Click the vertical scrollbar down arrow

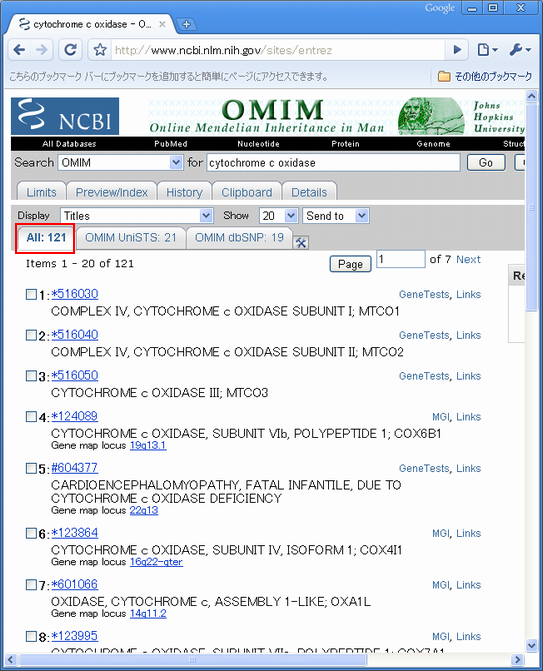[x=531, y=645]
